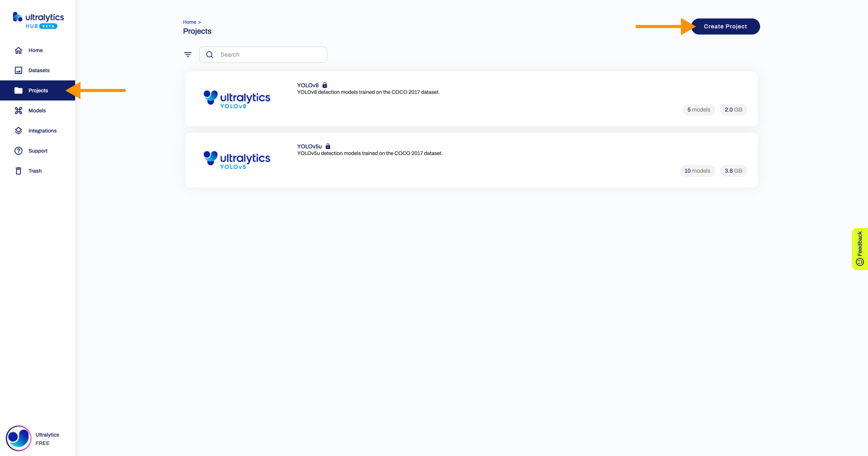This screenshot has width=868, height=456.
Task: Select the Integrations puzzle icon
Action: click(18, 130)
